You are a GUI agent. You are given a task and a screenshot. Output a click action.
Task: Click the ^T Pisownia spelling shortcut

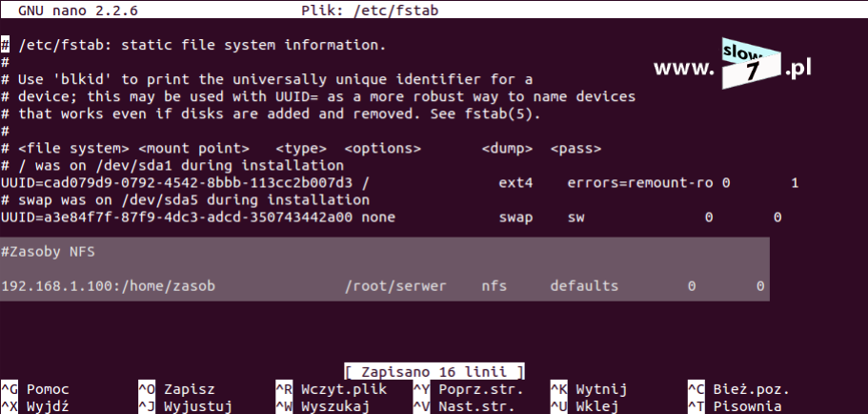[x=735, y=406]
